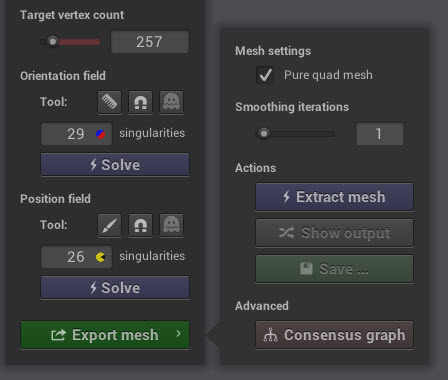The width and height of the screenshot is (448, 380).
Task: Open the Consensus graph
Action: (x=334, y=335)
